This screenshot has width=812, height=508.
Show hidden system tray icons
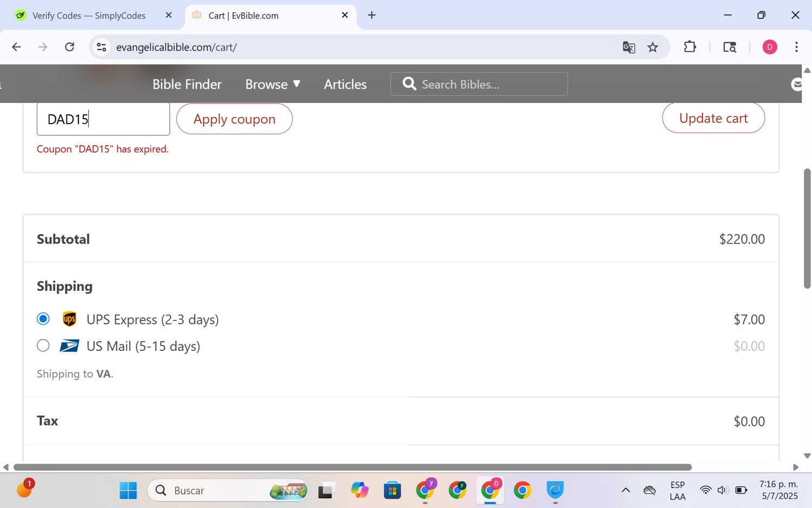pyautogui.click(x=626, y=491)
